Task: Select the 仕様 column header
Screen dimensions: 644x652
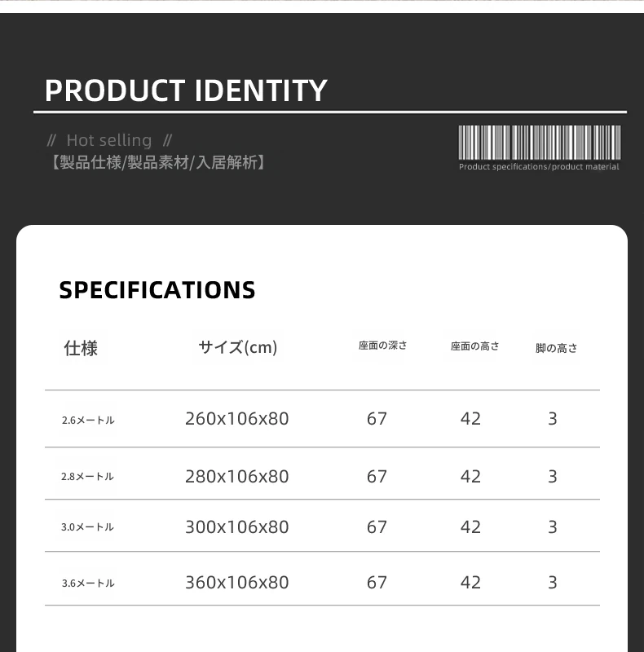Action: (81, 349)
